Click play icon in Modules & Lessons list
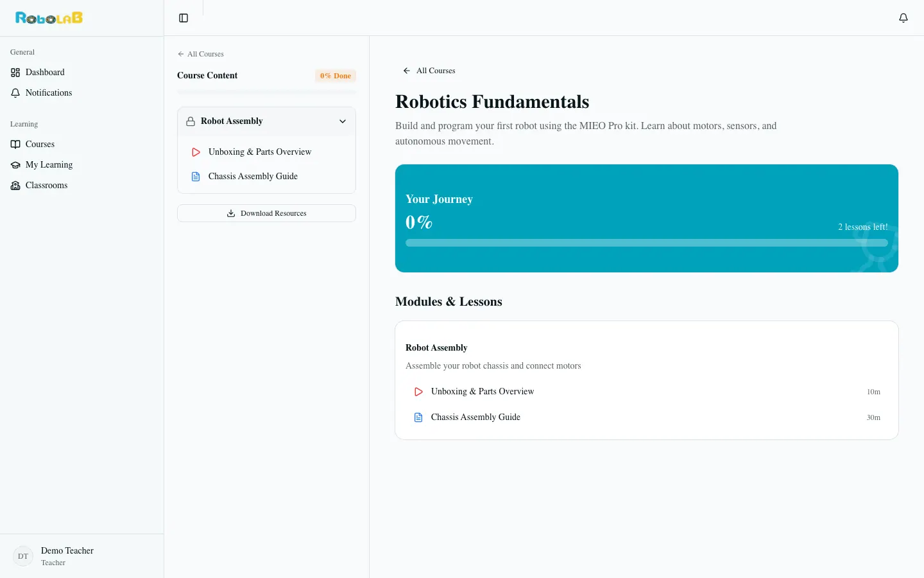This screenshot has height=578, width=924. pyautogui.click(x=418, y=392)
